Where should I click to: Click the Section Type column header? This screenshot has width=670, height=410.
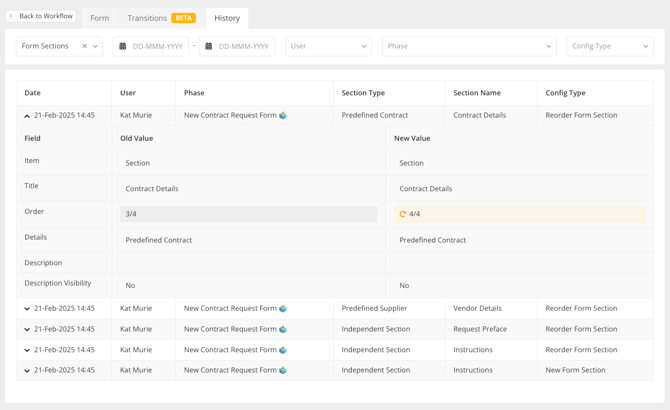pyautogui.click(x=363, y=93)
